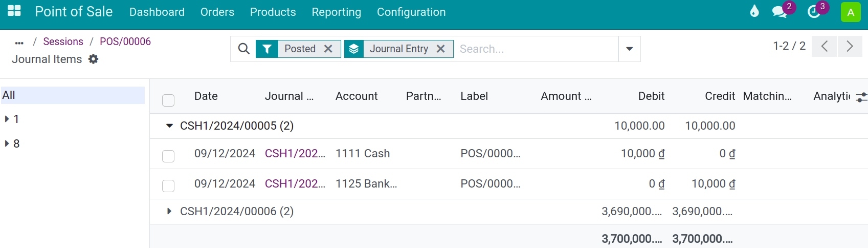The height and width of the screenshot is (248, 868).
Task: Click the 10,000 ₫ debit cell in the Cash row
Action: point(642,153)
